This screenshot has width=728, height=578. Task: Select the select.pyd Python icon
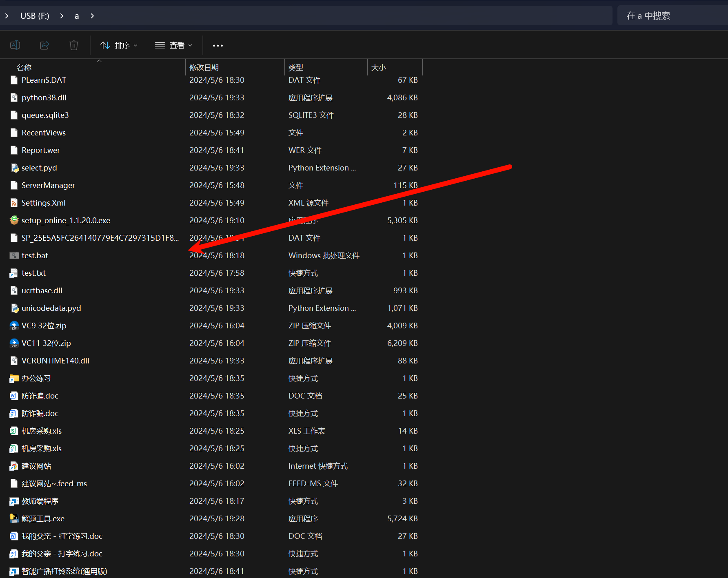coord(14,168)
